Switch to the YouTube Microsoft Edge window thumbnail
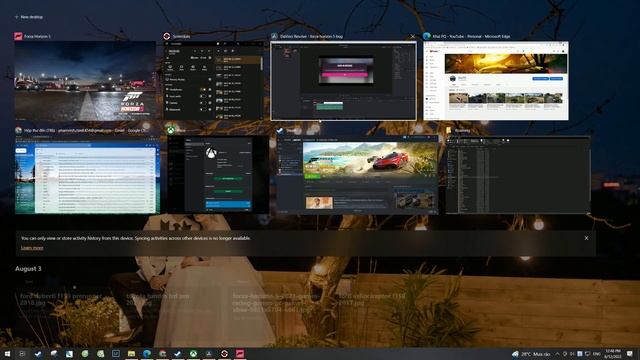Viewport: 640px width, 360px height. point(496,80)
